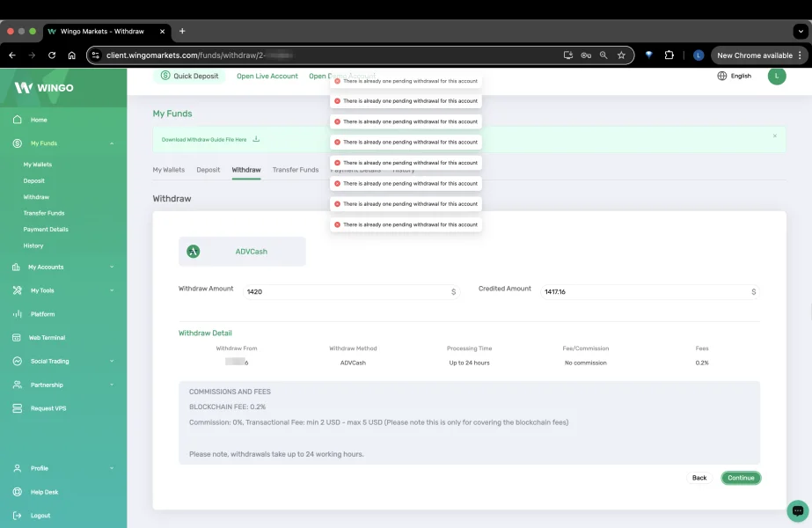Click the Wingo logo
Viewport: 812px width, 528px height.
(44, 88)
